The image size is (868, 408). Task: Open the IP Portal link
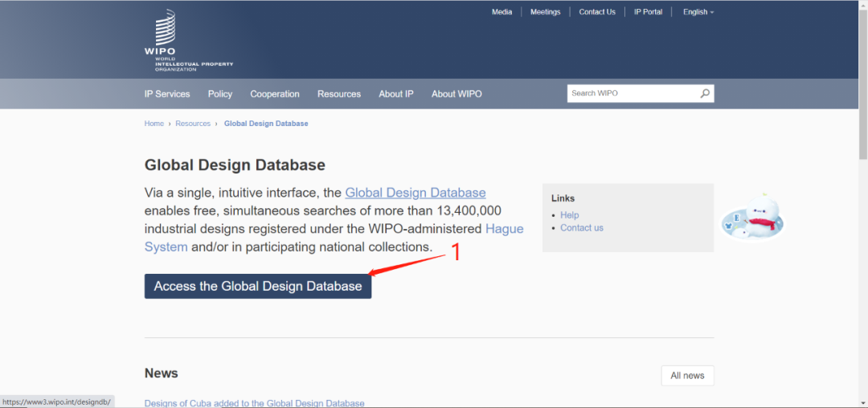tap(649, 11)
